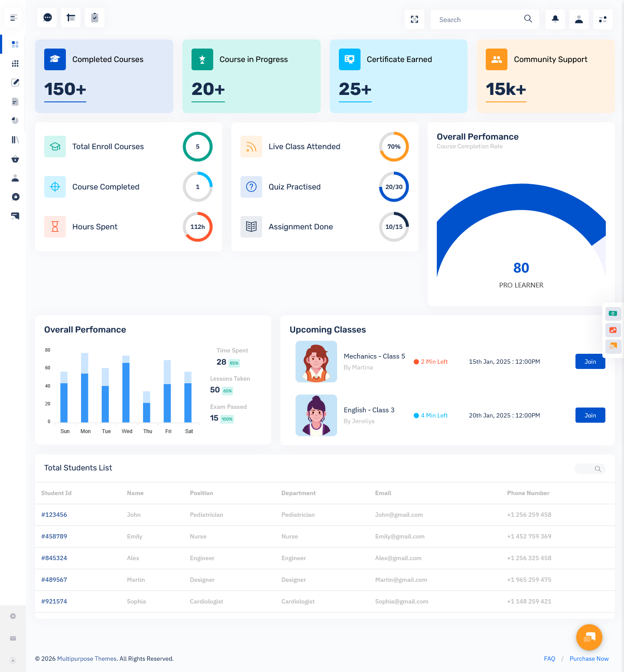Toggle fullscreen mode with the expand icon

pos(414,20)
